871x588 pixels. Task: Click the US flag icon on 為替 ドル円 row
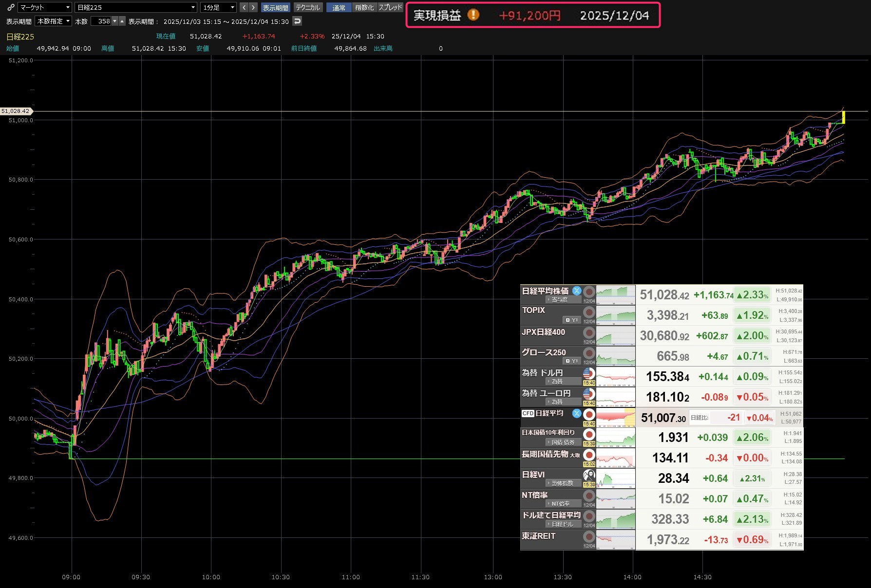tap(589, 373)
